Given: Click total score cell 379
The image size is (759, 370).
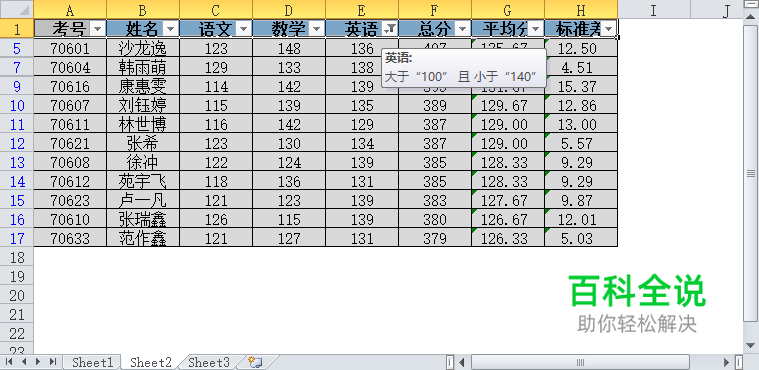Looking at the screenshot, I should [435, 238].
